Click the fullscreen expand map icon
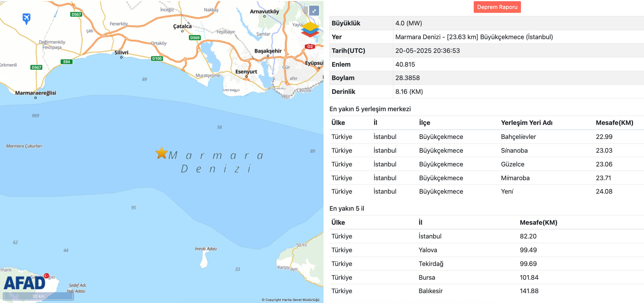The width and height of the screenshot is (644, 303). [314, 11]
